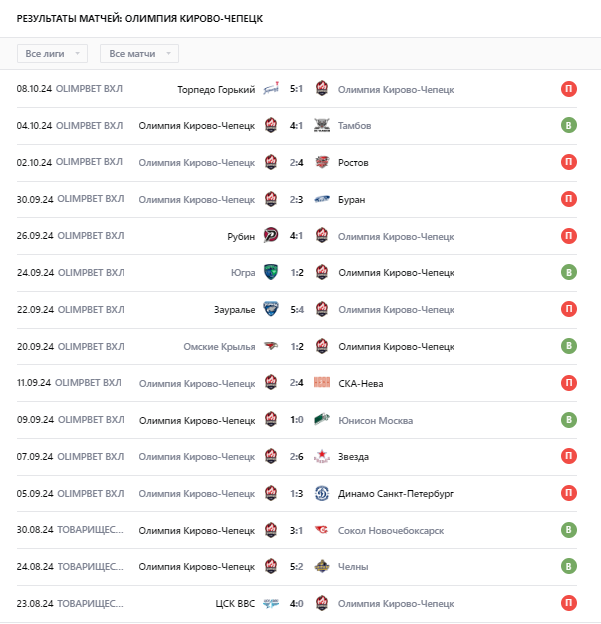Click the 5:2 score against Челны
This screenshot has width=601, height=624.
pos(296,567)
